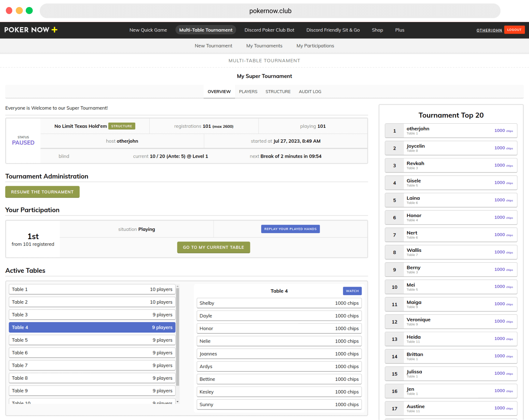
Task: Go to the Shop page
Action: point(377,30)
